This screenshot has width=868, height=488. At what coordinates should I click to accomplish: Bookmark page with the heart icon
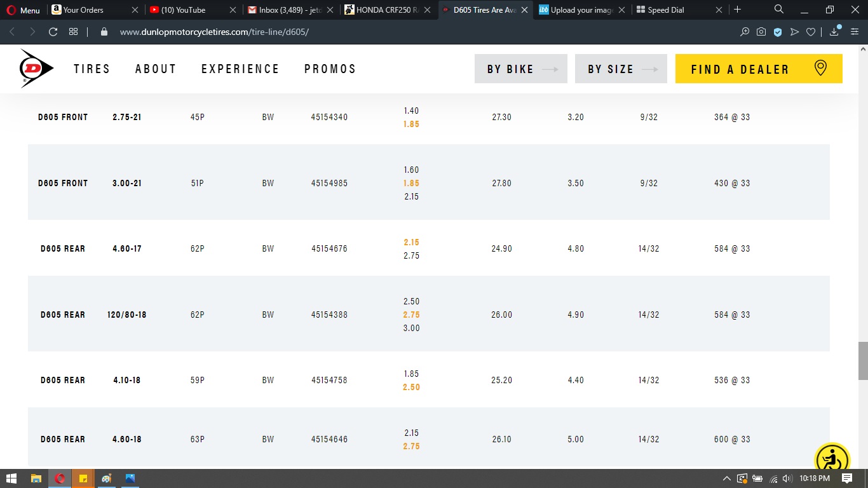pyautogui.click(x=811, y=32)
